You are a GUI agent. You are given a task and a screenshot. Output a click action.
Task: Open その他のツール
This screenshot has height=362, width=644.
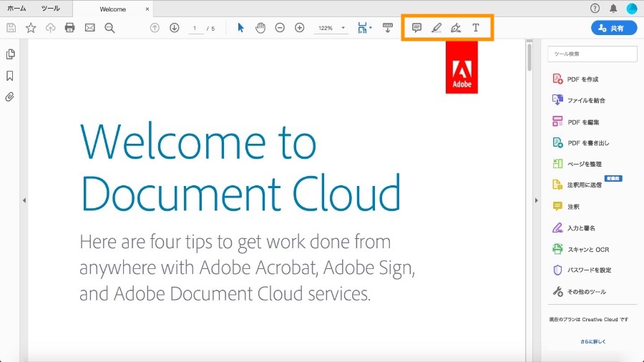coord(579,292)
